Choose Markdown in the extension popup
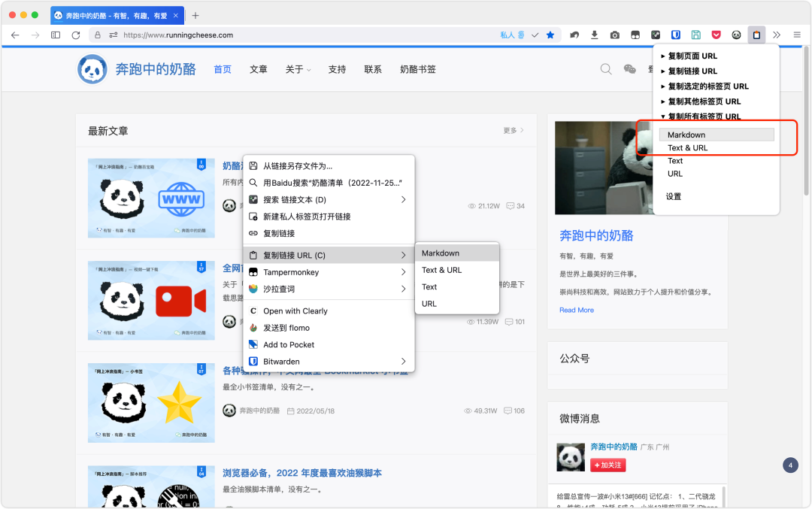The image size is (812, 509). pyautogui.click(x=717, y=135)
